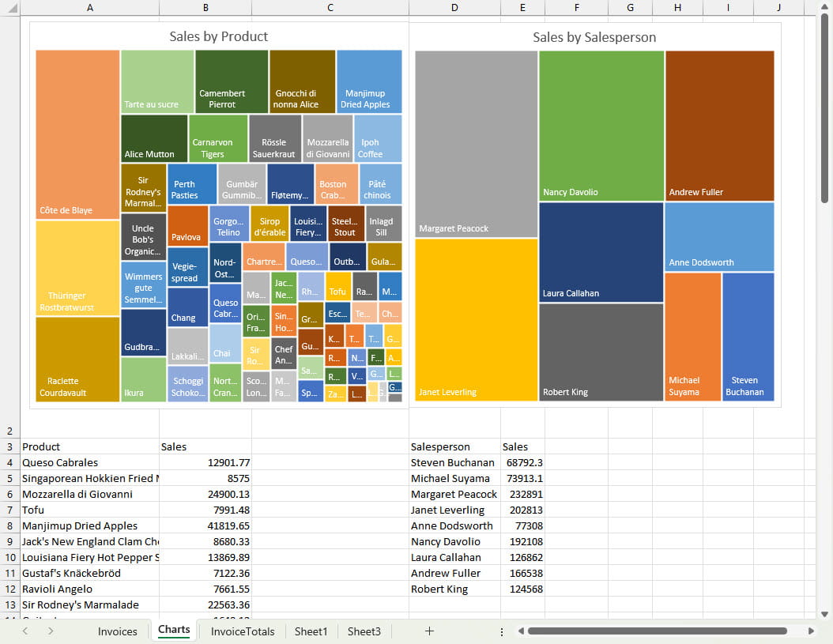
Task: Click the add new sheet plus icon
Action: [x=429, y=631]
